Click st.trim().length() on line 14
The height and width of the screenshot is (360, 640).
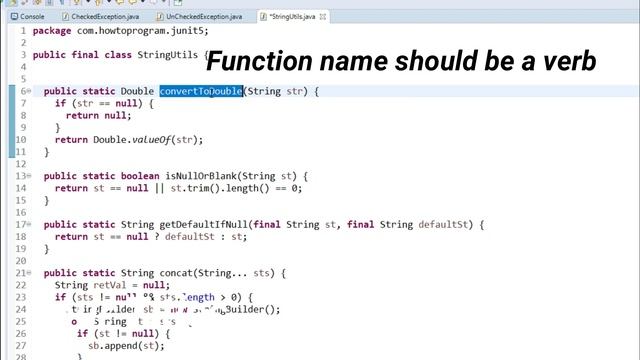220,188
